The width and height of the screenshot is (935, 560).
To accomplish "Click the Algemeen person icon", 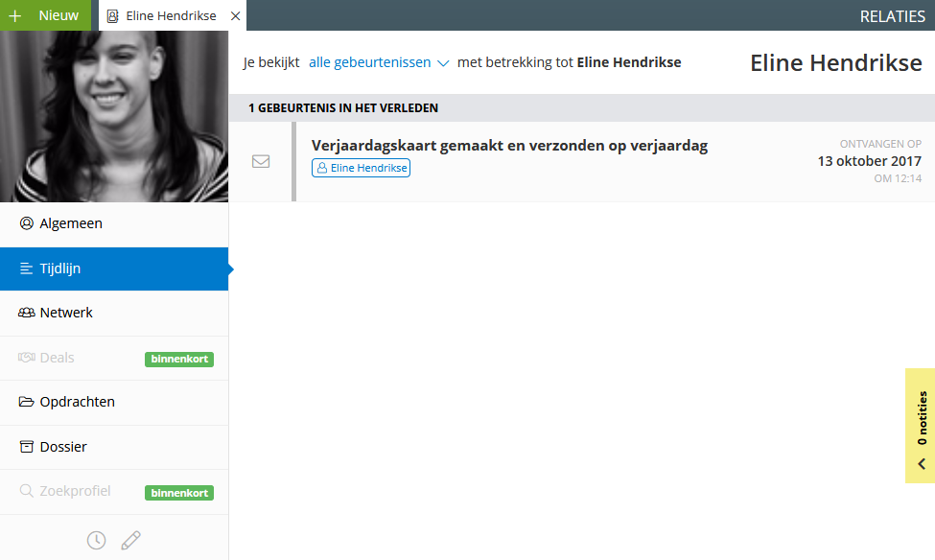I will click(26, 223).
